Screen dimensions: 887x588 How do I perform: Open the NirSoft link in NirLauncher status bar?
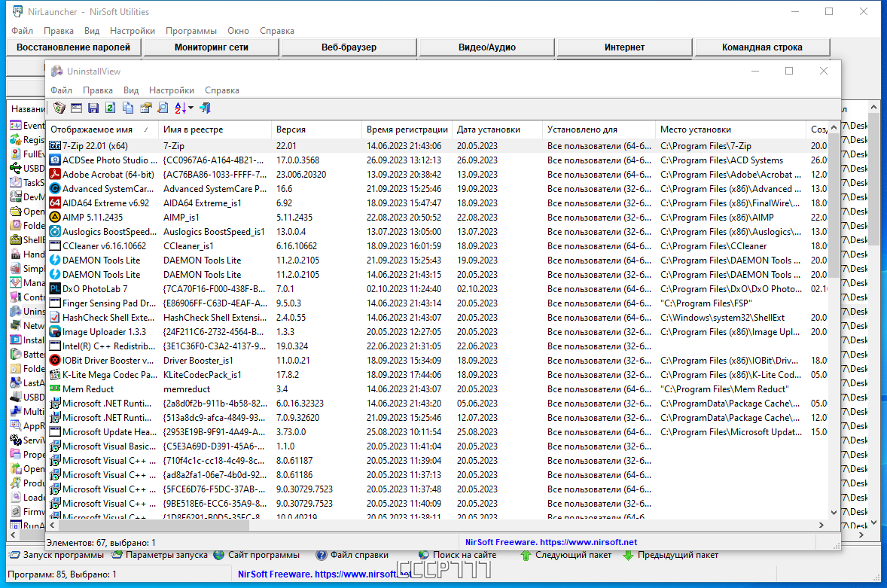pos(325,574)
